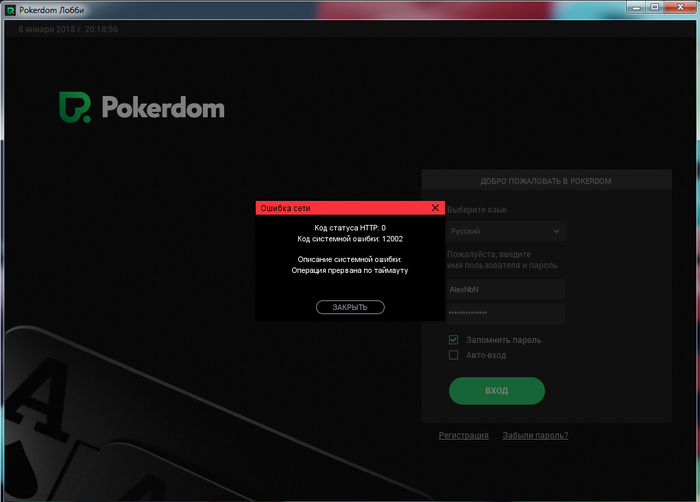The height and width of the screenshot is (502, 700).
Task: Click the ДОБРО ПОЖАЛОВАТЬ В POKERDOM header
Action: [x=546, y=181]
